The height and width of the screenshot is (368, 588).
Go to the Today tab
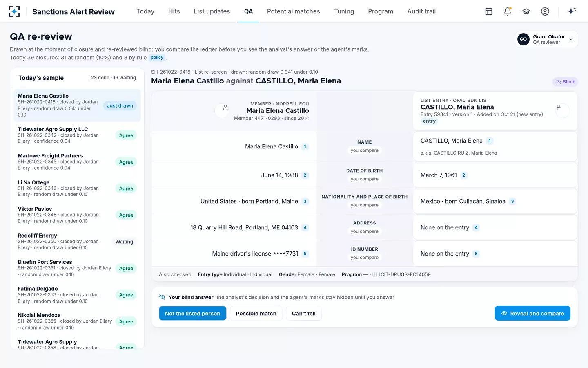(x=145, y=11)
